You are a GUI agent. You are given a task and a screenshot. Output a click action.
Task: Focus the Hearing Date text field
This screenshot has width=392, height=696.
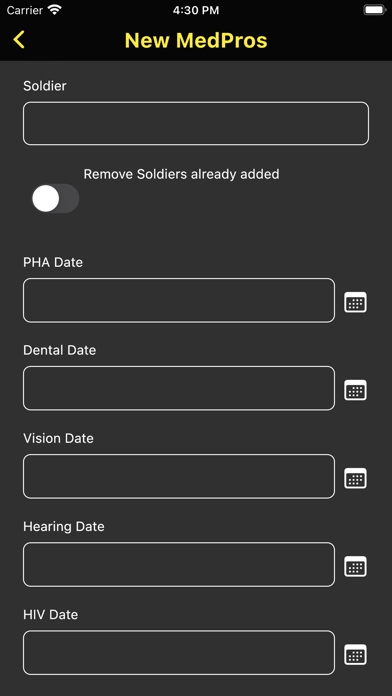click(179, 564)
